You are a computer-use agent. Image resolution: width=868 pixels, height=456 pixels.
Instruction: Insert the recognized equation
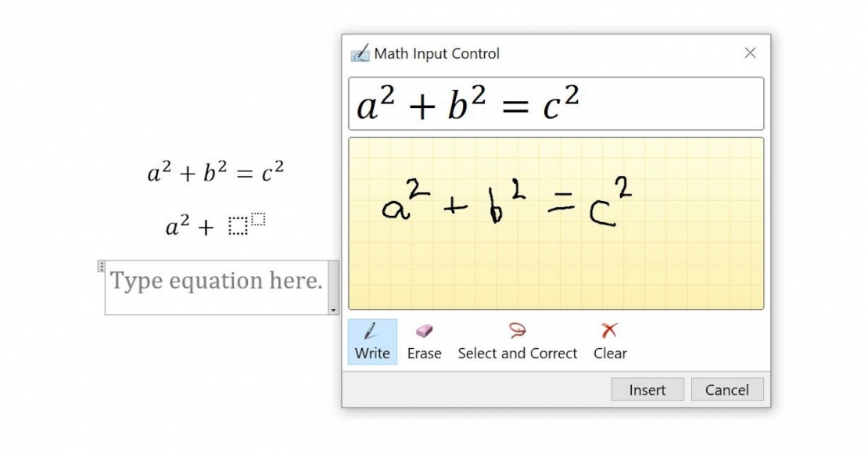click(x=647, y=389)
